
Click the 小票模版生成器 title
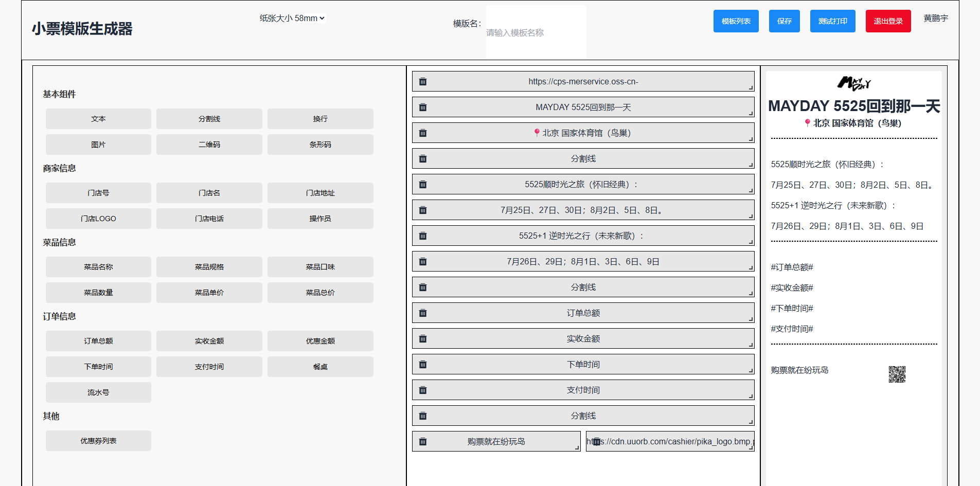82,28
